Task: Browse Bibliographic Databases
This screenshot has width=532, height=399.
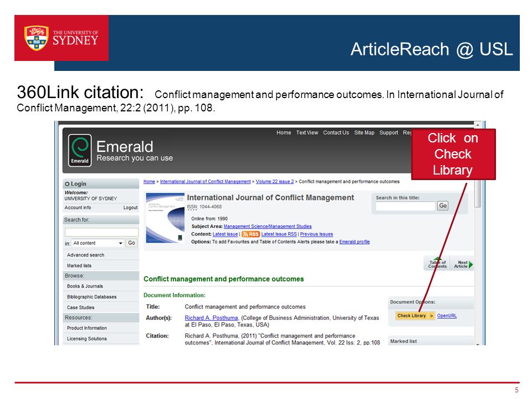Action: click(x=91, y=297)
